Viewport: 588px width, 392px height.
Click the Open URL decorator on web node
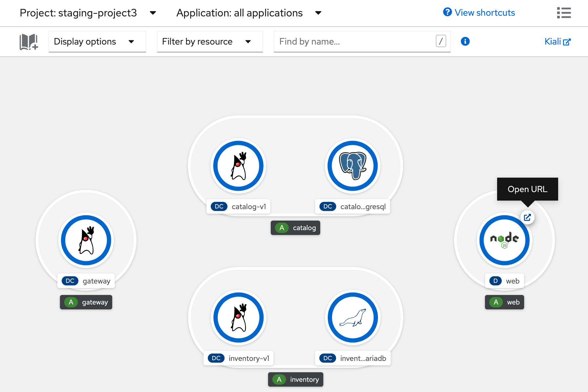point(527,217)
